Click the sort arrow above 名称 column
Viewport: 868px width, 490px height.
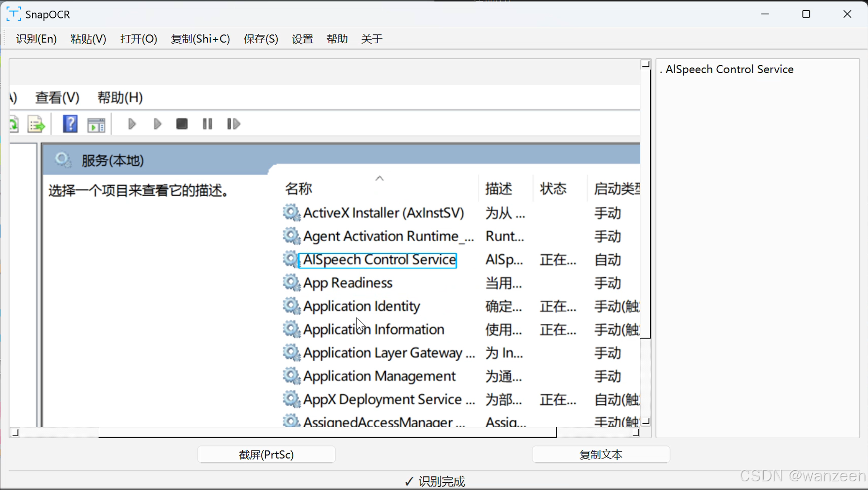379,178
